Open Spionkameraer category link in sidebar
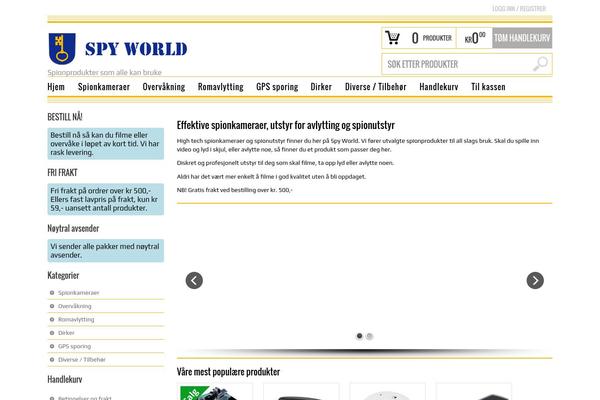 tap(78, 293)
